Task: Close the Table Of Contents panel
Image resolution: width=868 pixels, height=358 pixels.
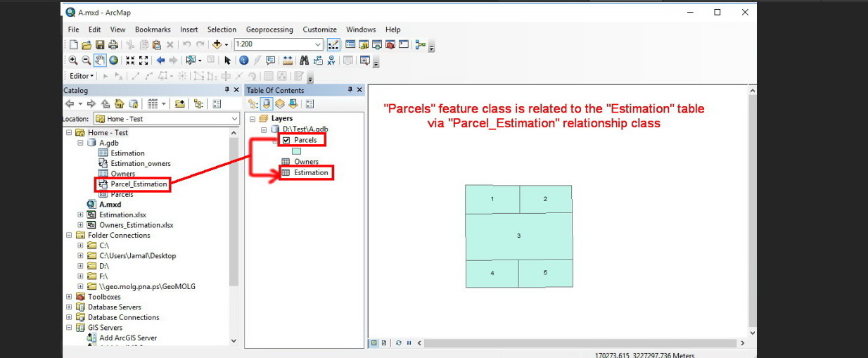Action: pyautogui.click(x=360, y=90)
